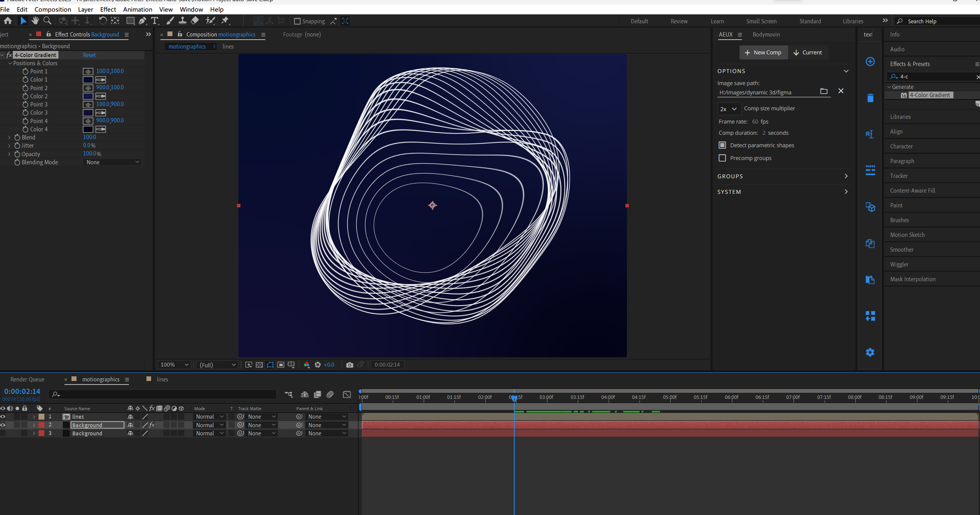
Task: Select the Brush tool
Action: pos(170,21)
